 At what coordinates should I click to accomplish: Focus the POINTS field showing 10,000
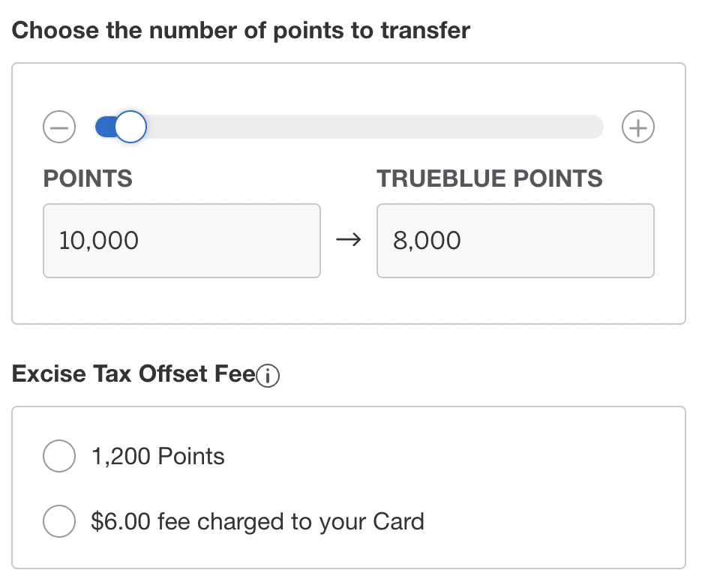click(x=181, y=241)
